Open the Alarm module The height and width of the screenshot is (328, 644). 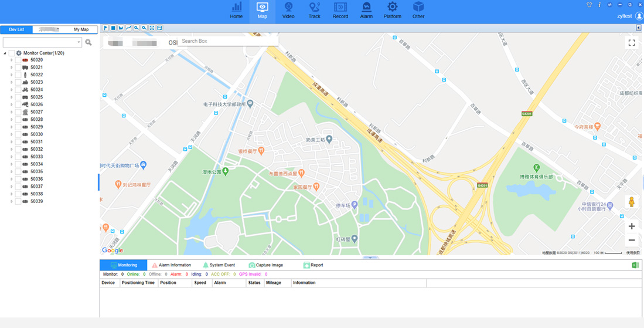coord(366,10)
